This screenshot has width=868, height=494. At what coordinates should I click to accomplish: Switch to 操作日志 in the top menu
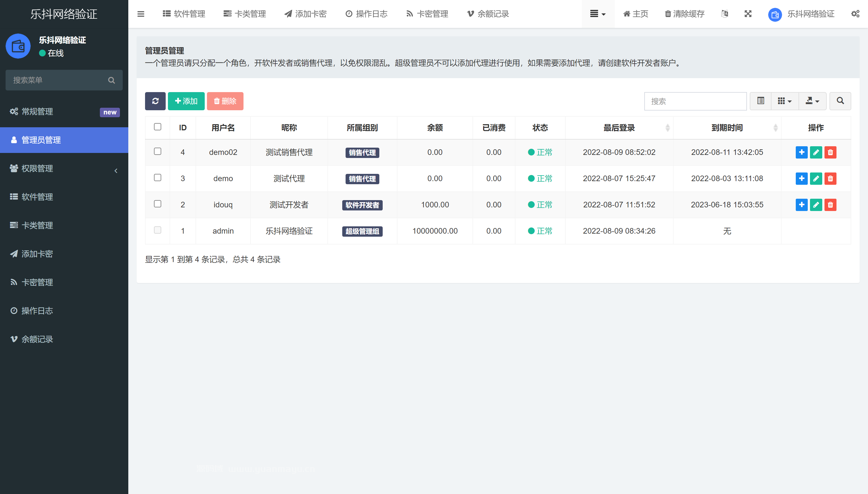tap(367, 14)
